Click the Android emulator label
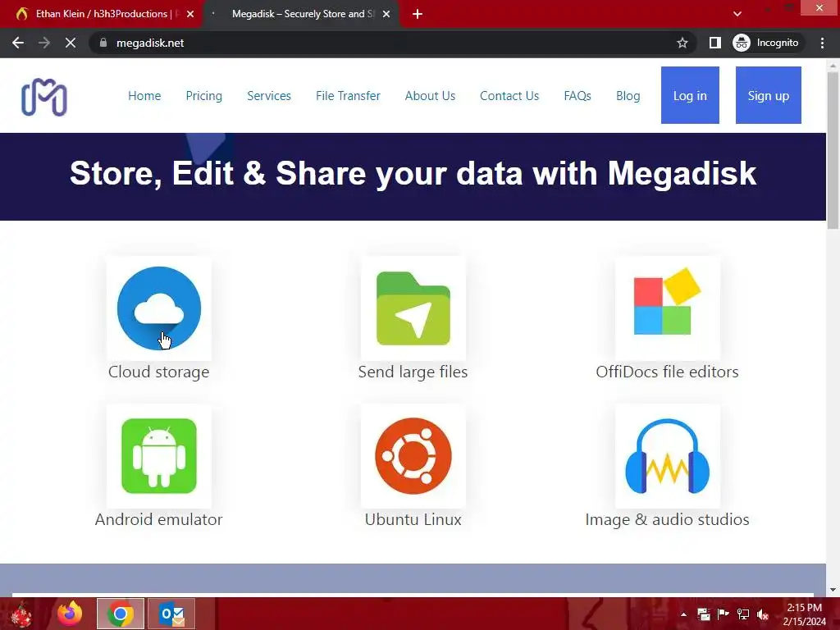The image size is (840, 630). pyautogui.click(x=158, y=519)
